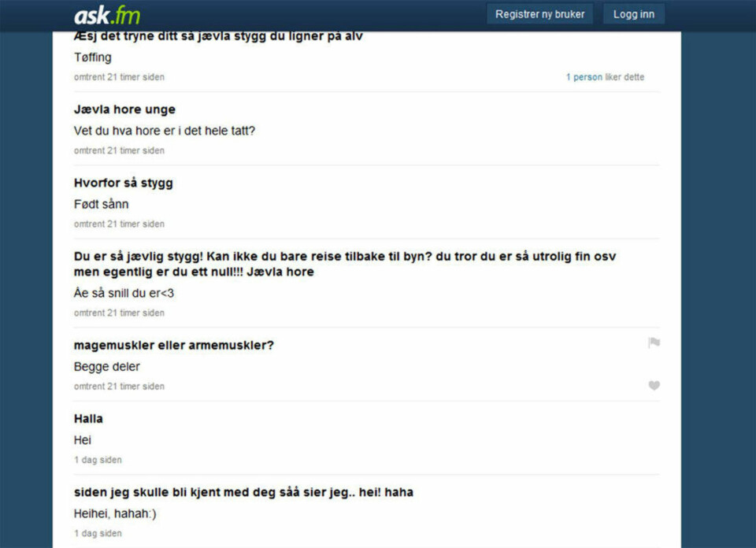Screen dimensions: 756x548
Task: Open the 1 person likes link
Action: [x=584, y=77]
